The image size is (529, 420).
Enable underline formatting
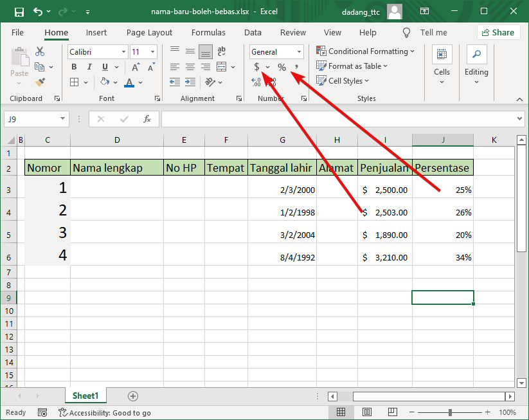[104, 66]
